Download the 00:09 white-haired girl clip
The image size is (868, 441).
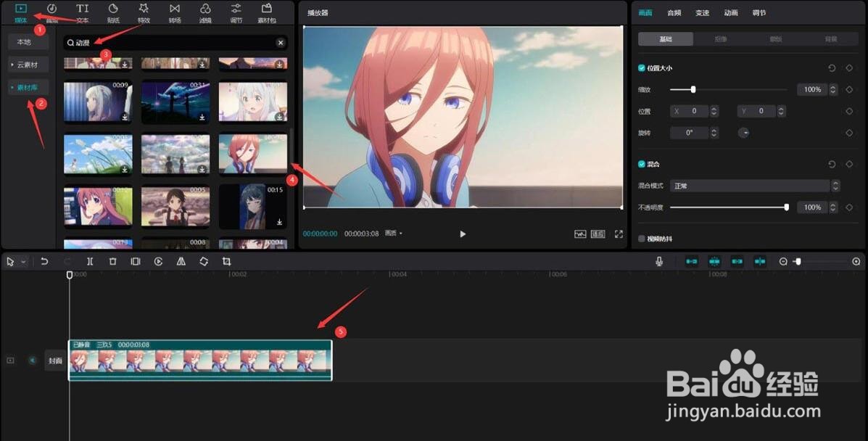point(125,117)
